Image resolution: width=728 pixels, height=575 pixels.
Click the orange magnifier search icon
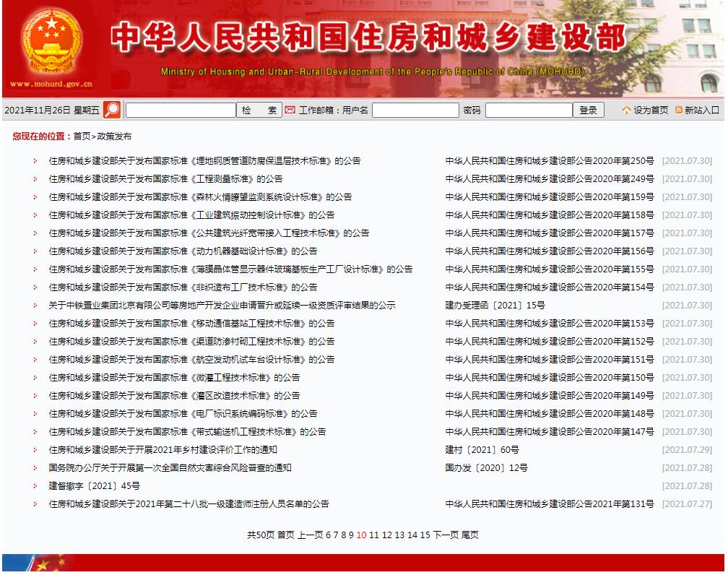[x=112, y=110]
